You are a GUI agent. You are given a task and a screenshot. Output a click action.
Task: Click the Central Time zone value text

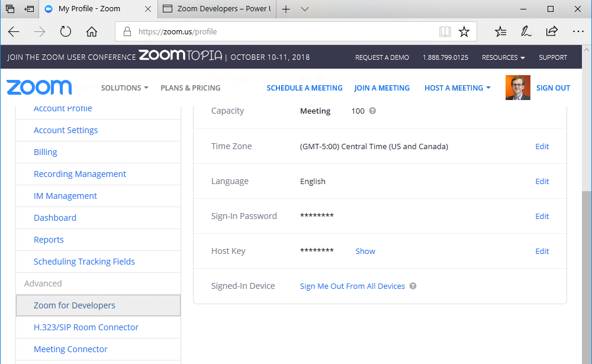click(374, 147)
